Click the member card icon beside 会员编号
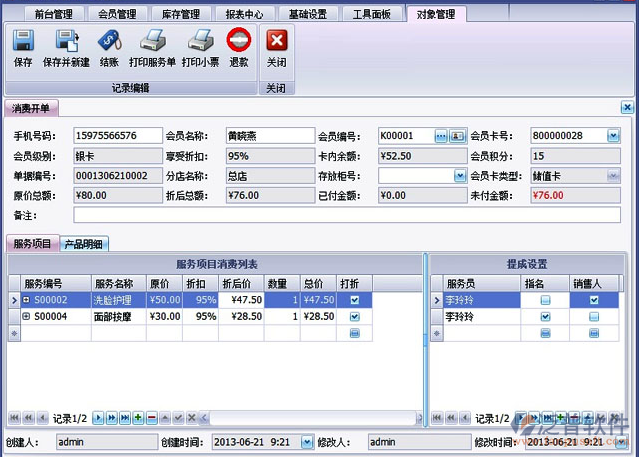Viewport: 640px width, 457px height. [x=457, y=136]
